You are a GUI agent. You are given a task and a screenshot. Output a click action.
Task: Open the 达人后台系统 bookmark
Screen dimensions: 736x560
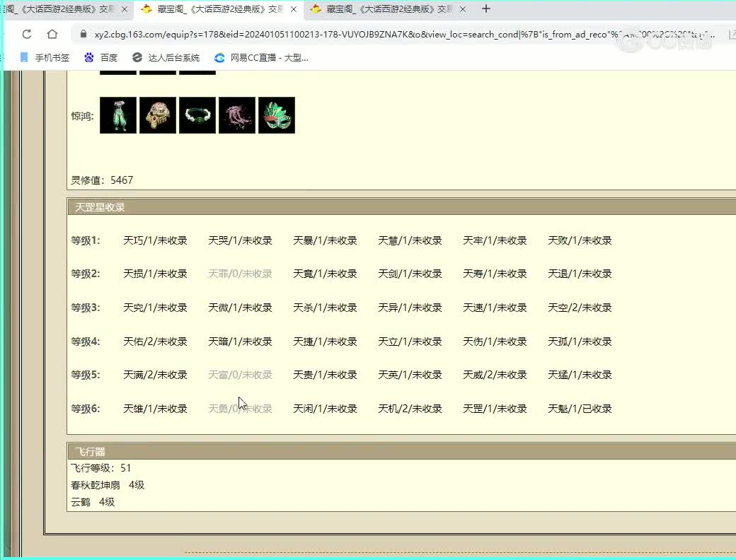pyautogui.click(x=166, y=58)
